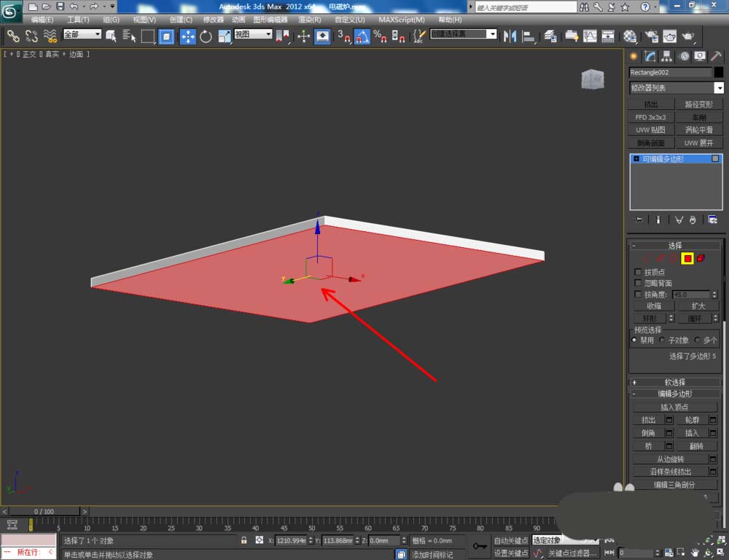The height and width of the screenshot is (560, 729).
Task: Open the 全部 selection filter dropdown
Action: click(x=82, y=34)
